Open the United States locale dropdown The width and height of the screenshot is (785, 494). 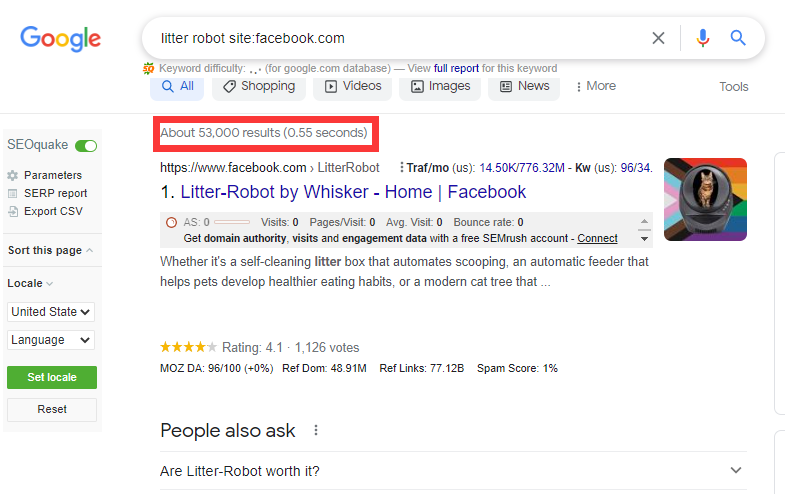pos(51,312)
